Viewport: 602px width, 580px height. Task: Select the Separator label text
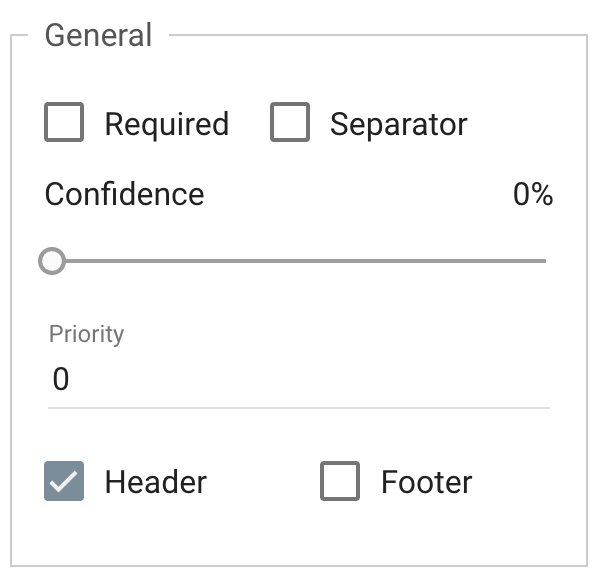399,124
